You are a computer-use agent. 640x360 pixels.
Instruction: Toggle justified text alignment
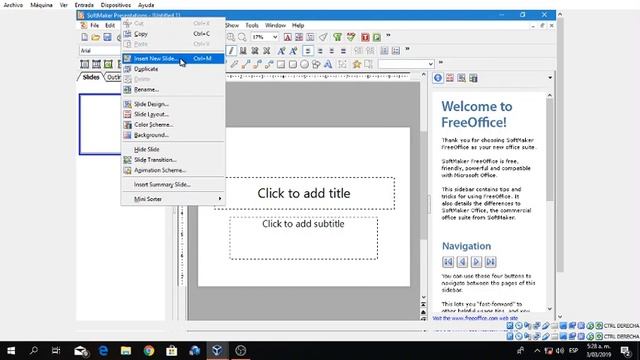click(x=343, y=51)
